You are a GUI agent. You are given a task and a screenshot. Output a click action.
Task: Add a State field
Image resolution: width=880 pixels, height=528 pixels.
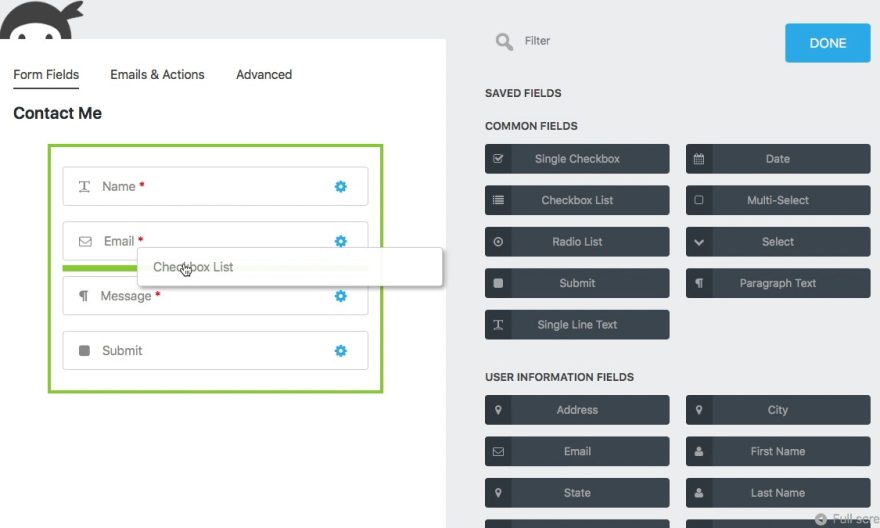[577, 493]
